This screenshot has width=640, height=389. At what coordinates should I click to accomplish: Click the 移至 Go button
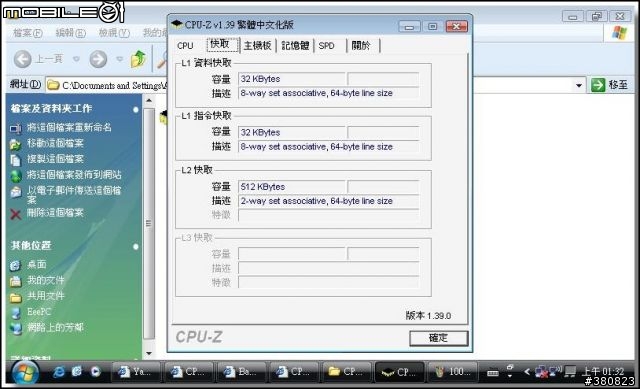610,85
